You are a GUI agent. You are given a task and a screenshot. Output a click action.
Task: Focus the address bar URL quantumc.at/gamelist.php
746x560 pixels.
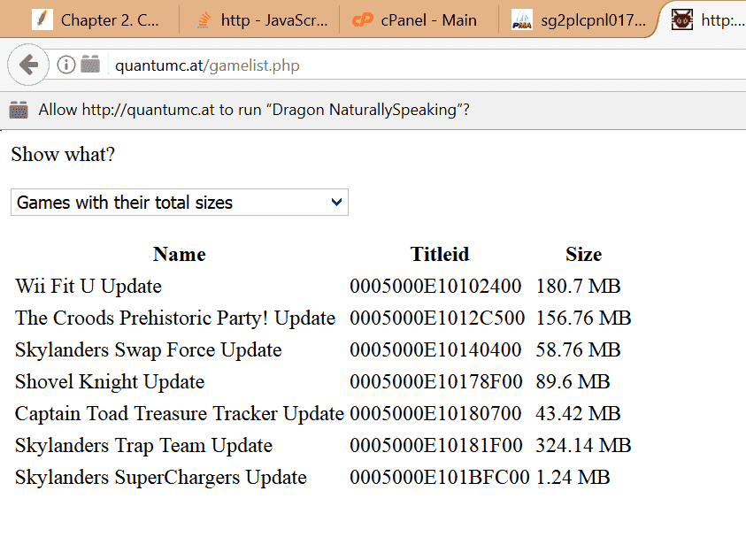click(x=207, y=65)
